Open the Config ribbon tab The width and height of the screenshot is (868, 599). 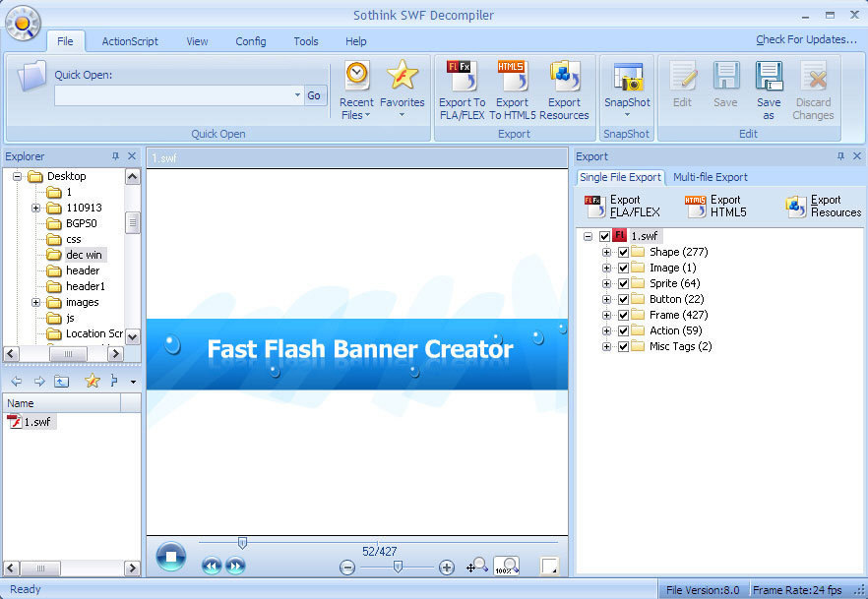coord(251,41)
